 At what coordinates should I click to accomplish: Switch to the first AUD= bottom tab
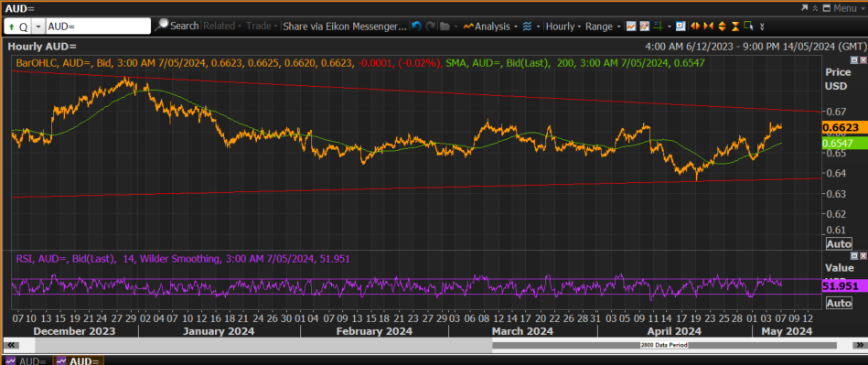[x=26, y=360]
